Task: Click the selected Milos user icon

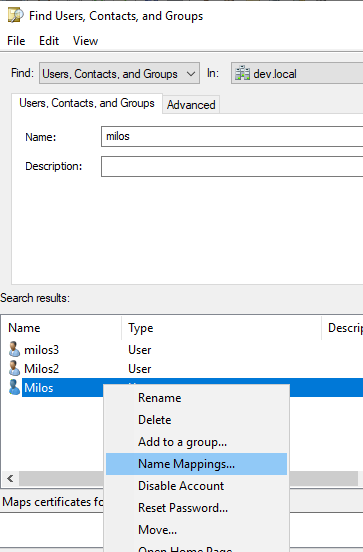Action: click(x=14, y=387)
